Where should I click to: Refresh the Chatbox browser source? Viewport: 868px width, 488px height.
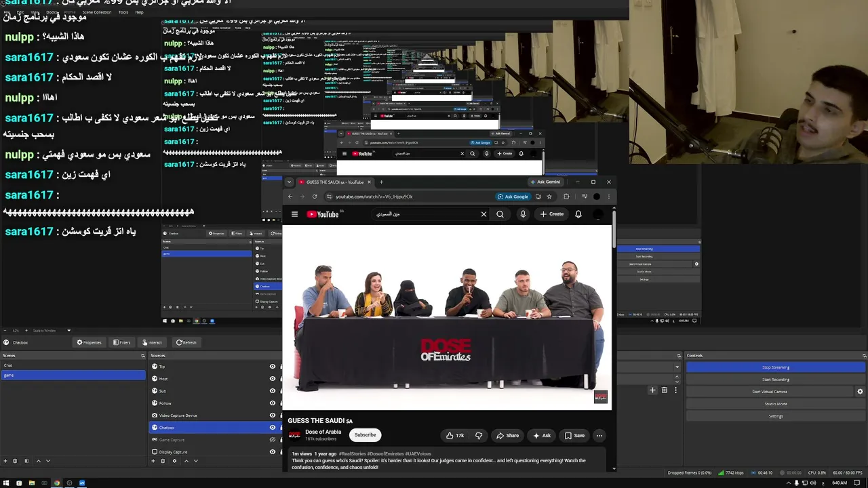click(186, 342)
